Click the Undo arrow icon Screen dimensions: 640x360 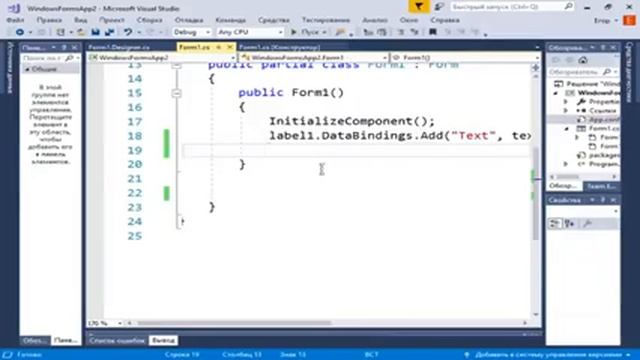click(x=128, y=32)
